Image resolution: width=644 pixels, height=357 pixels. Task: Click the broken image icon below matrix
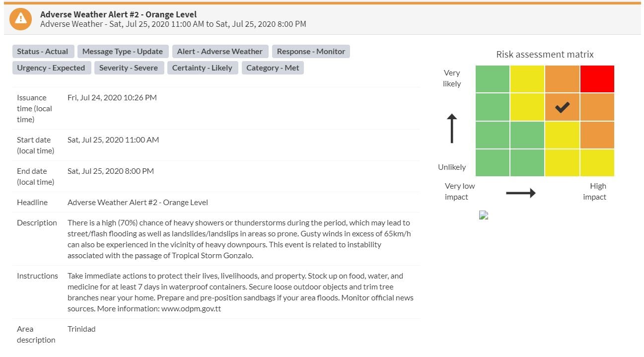(484, 215)
